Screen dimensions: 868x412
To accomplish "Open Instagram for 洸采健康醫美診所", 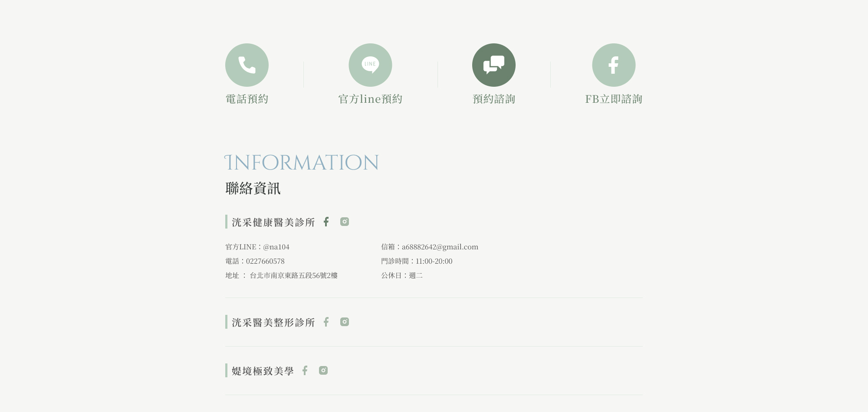I will coord(345,222).
